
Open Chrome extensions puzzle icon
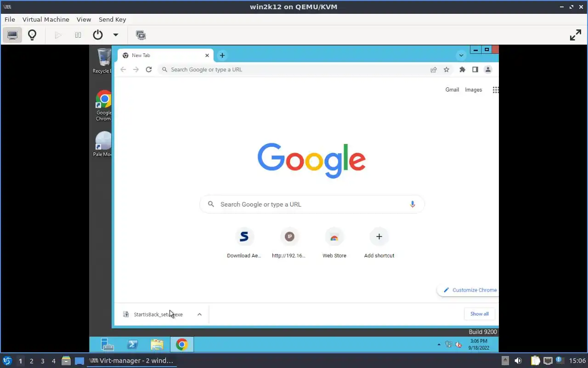[462, 69]
